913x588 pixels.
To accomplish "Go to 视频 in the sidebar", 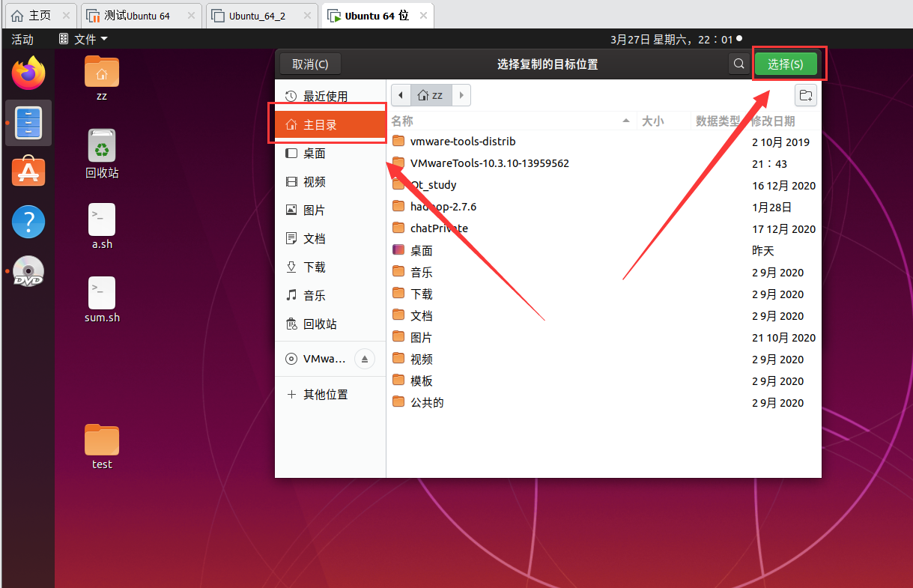I will pyautogui.click(x=330, y=182).
